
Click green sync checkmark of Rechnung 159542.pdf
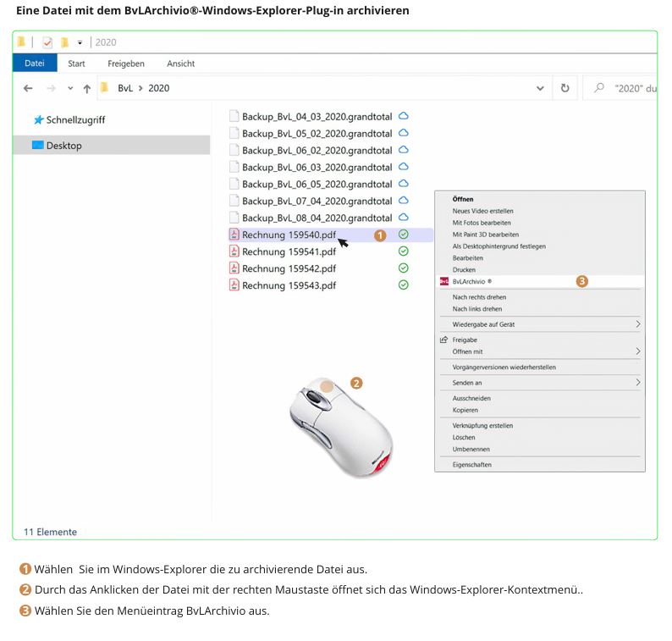pos(404,268)
